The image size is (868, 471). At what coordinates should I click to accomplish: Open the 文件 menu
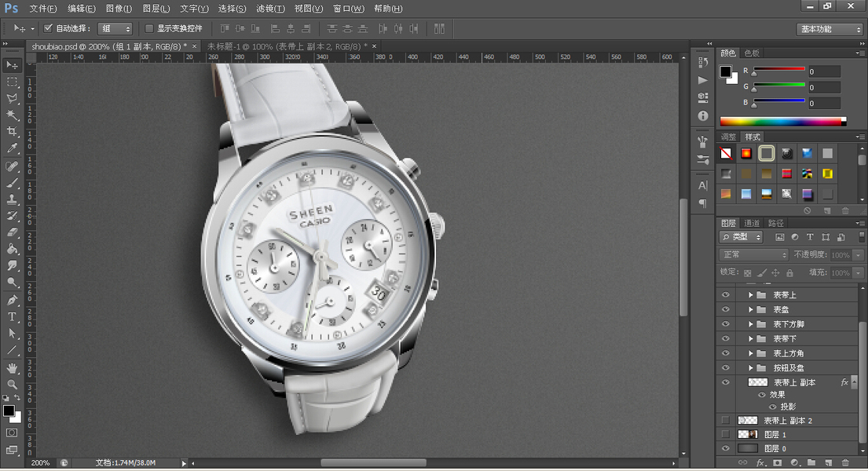[x=43, y=9]
